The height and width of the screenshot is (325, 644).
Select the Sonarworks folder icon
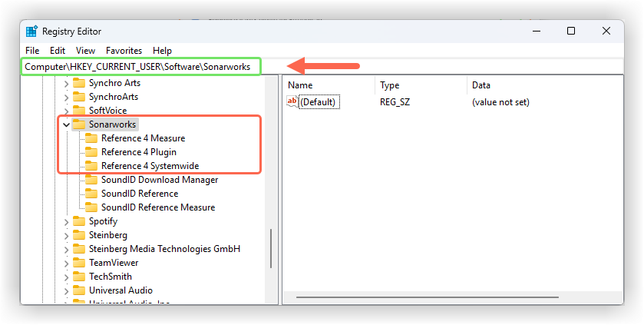(x=79, y=124)
